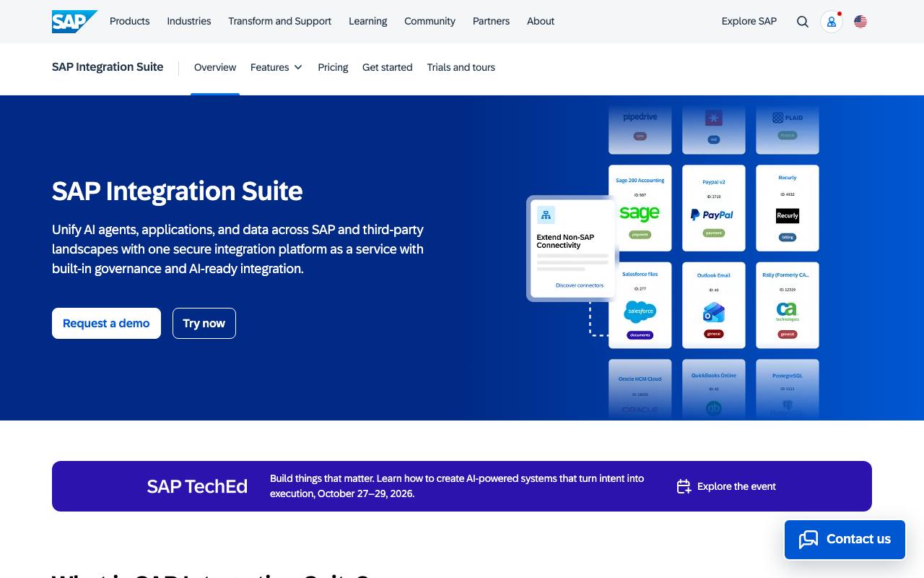Select the QuickBooks Online connector tile
Image resolution: width=924 pixels, height=578 pixels.
point(714,389)
